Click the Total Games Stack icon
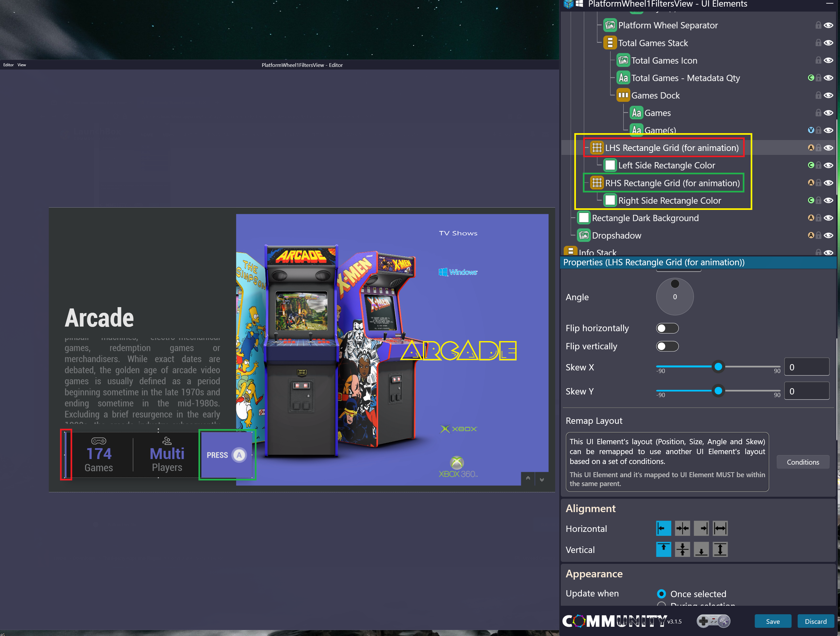The height and width of the screenshot is (636, 840). pos(610,43)
